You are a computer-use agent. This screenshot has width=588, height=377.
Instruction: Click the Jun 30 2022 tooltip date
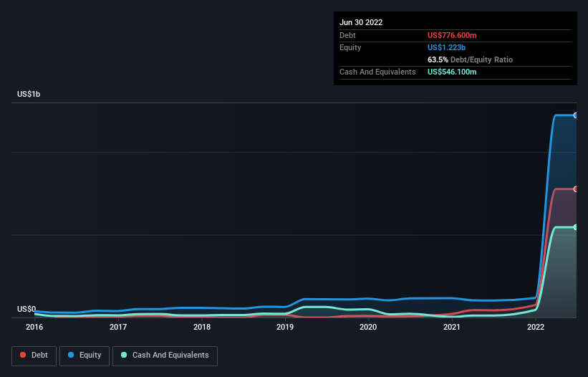click(361, 22)
